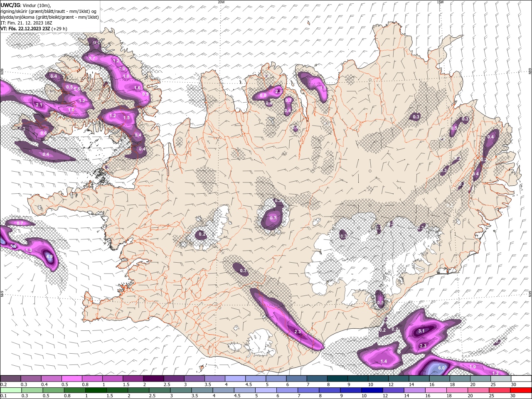Pick the pale lavender 4 swatch on upper scale
Viewport: 532px width, 399px height.
tap(235, 379)
